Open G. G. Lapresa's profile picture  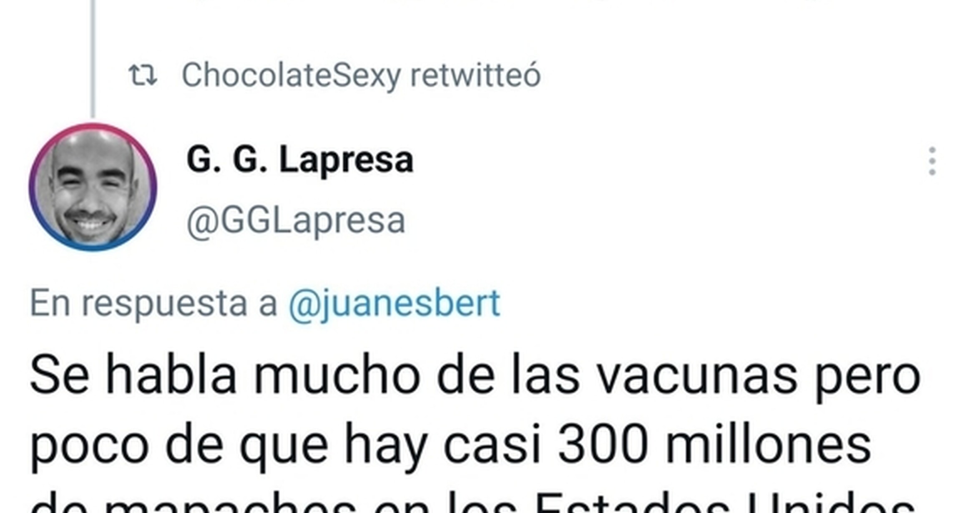pos(93,187)
